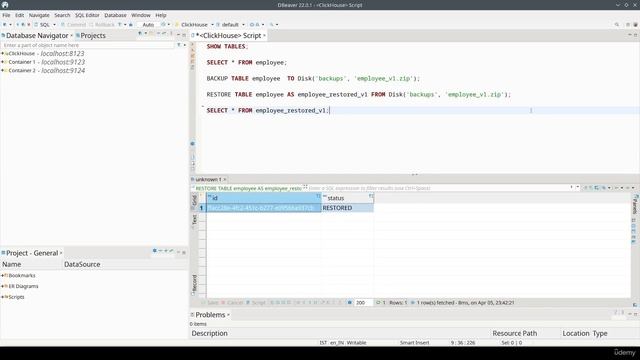
Task: Click the BACKUP TABLE employee statement
Action: [x=313, y=78]
